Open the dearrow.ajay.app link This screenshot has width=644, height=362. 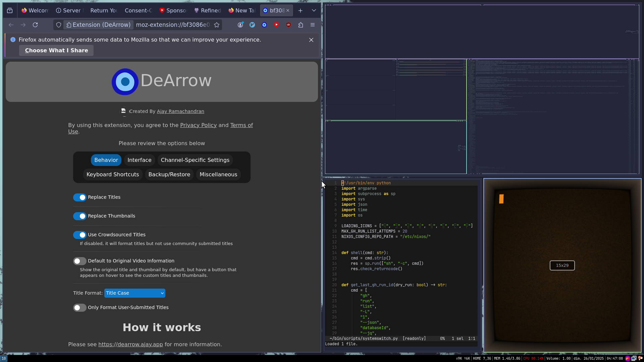(130, 345)
